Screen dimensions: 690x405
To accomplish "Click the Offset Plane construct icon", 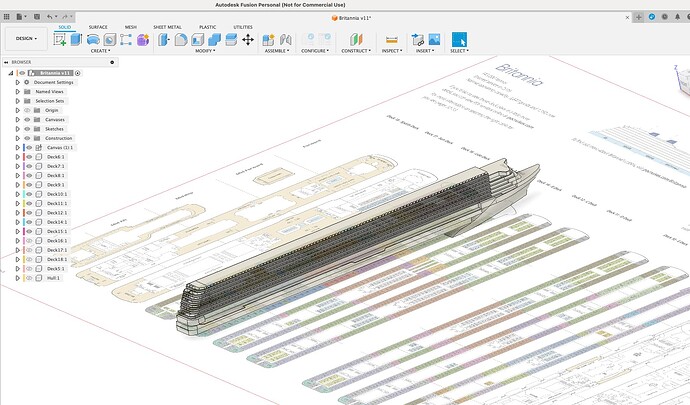I will pyautogui.click(x=356, y=40).
